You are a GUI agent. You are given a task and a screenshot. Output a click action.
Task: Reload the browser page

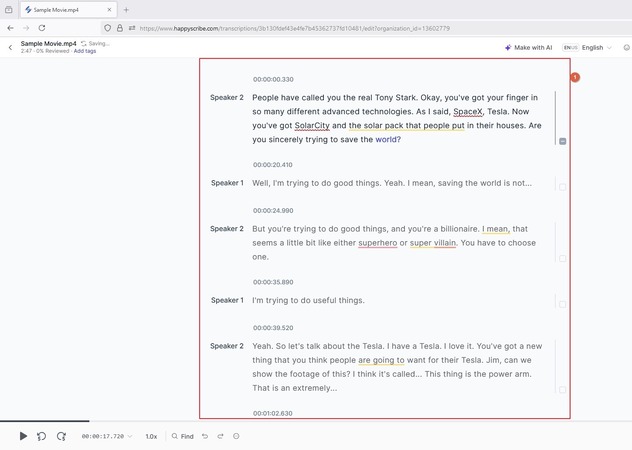click(42, 28)
